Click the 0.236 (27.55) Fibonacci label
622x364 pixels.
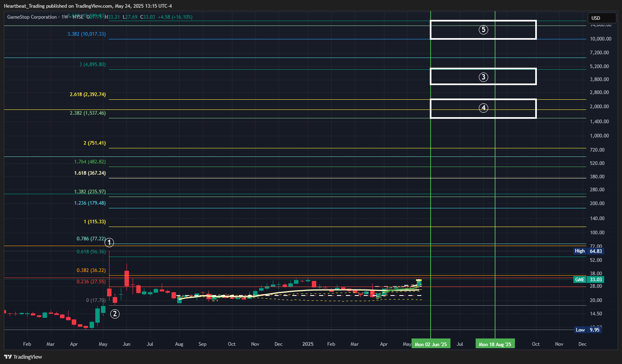pos(91,282)
